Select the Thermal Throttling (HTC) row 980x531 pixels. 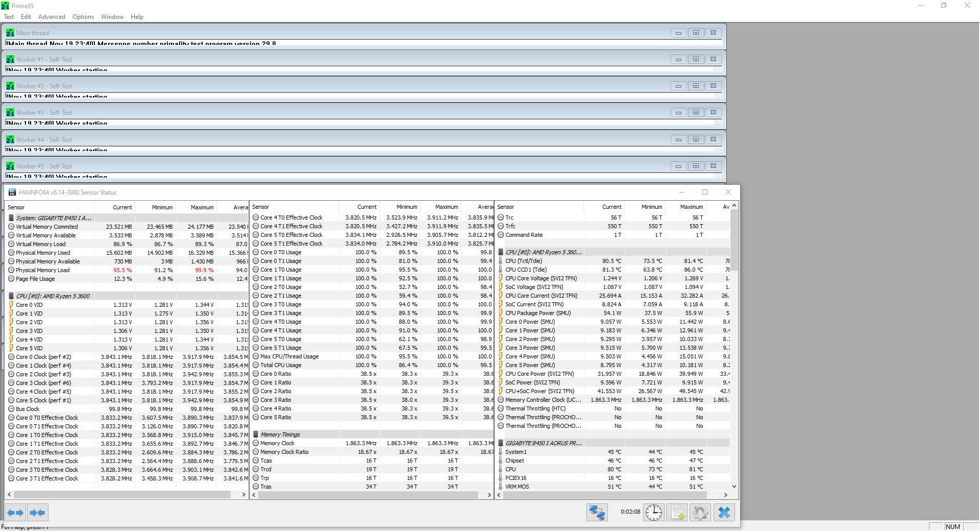[x=612, y=408]
